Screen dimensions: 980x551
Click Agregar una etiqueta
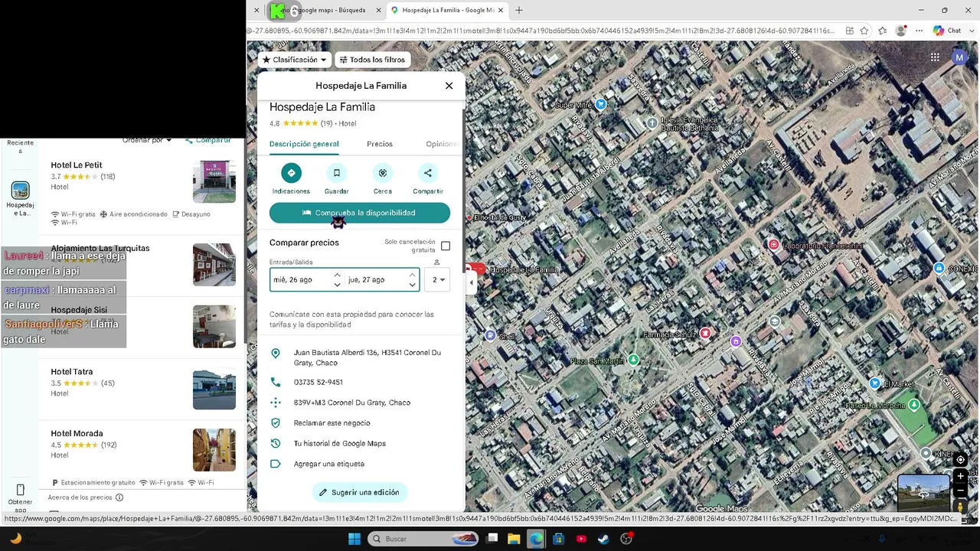(x=329, y=464)
